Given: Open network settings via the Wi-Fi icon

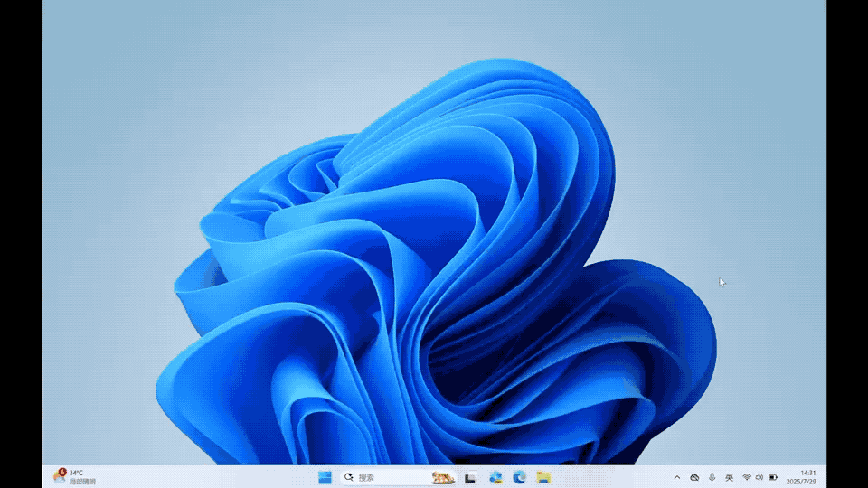Looking at the screenshot, I should point(747,477).
